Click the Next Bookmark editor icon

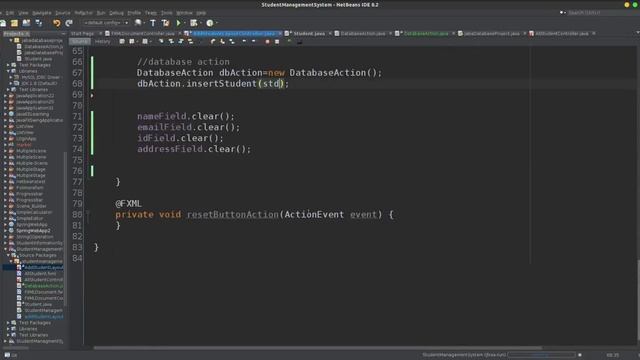click(x=222, y=41)
